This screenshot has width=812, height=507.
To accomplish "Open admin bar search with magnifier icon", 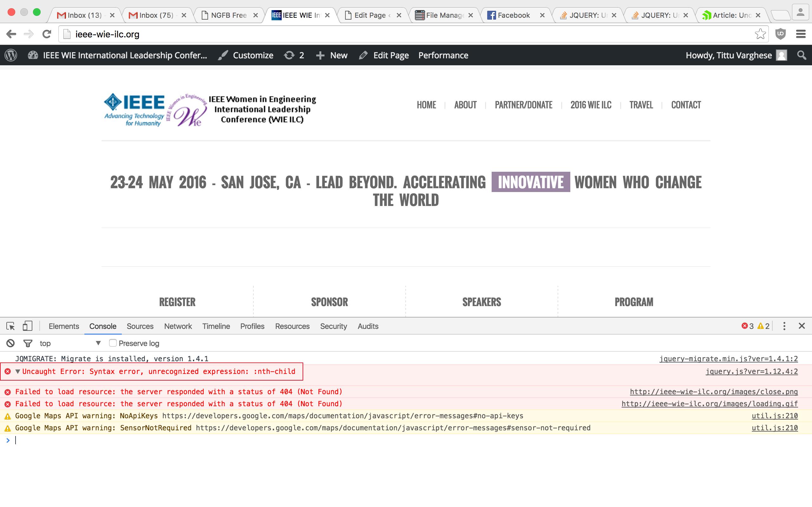I will (801, 55).
